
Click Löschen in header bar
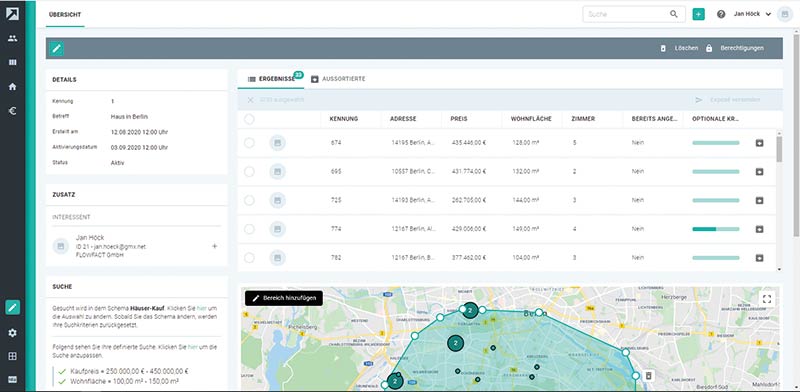tap(680, 48)
